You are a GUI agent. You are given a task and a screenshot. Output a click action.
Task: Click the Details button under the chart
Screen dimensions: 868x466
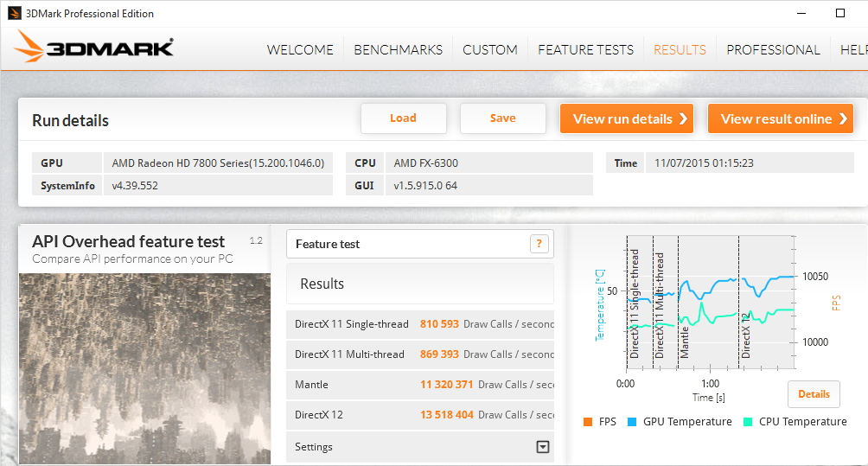tap(814, 394)
